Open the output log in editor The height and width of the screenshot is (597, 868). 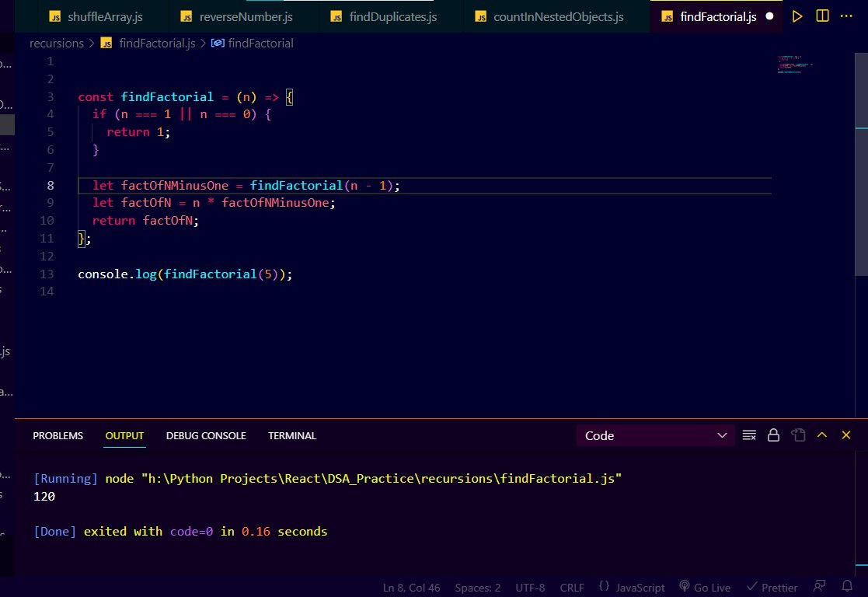coord(798,435)
